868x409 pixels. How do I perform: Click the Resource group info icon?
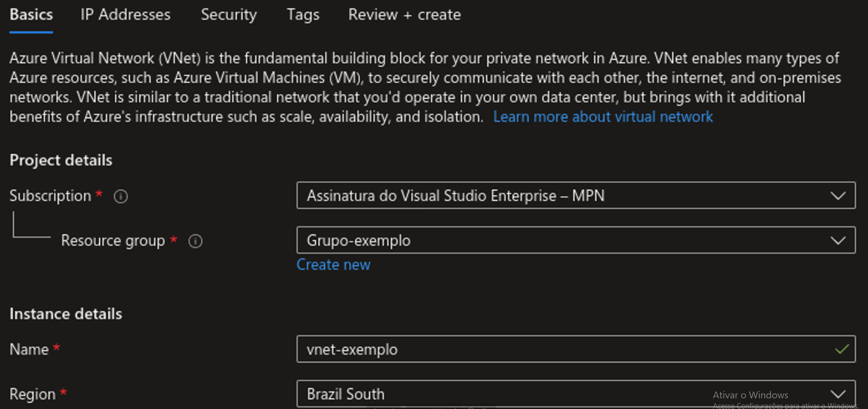[195, 241]
